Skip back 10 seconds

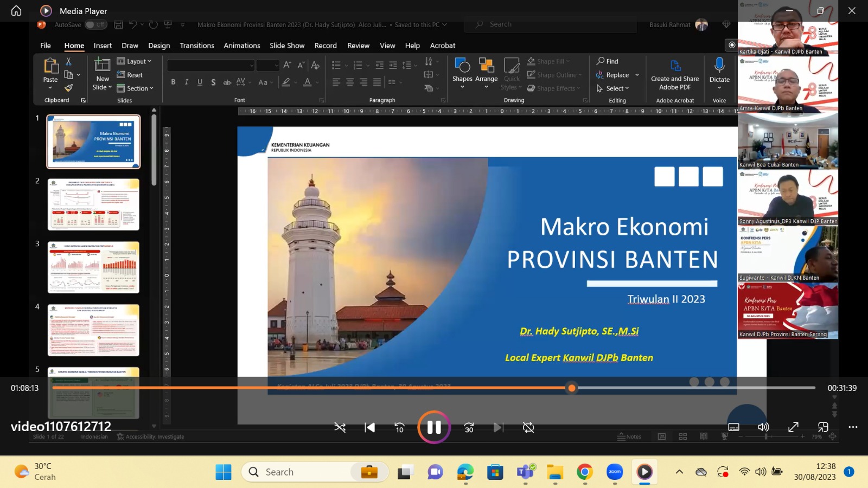[x=399, y=427]
